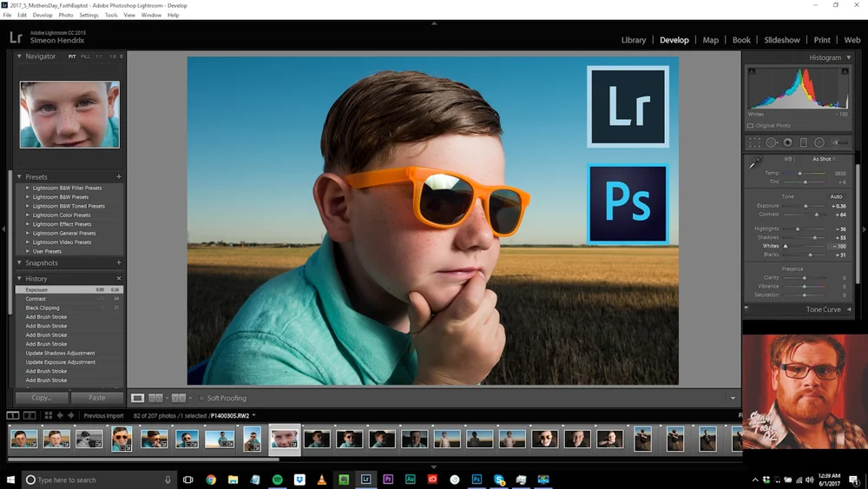
Task: Open VLC media player from taskbar
Action: click(322, 479)
